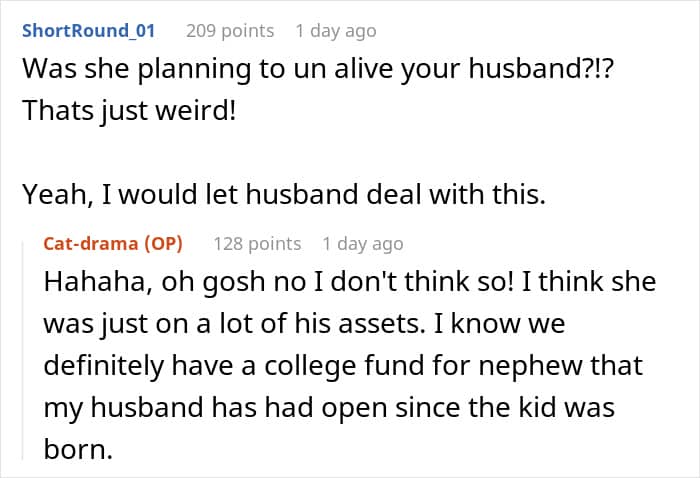Image resolution: width=700 pixels, height=478 pixels.
Task: Click the word "assets." in the reply
Action: tap(382, 324)
